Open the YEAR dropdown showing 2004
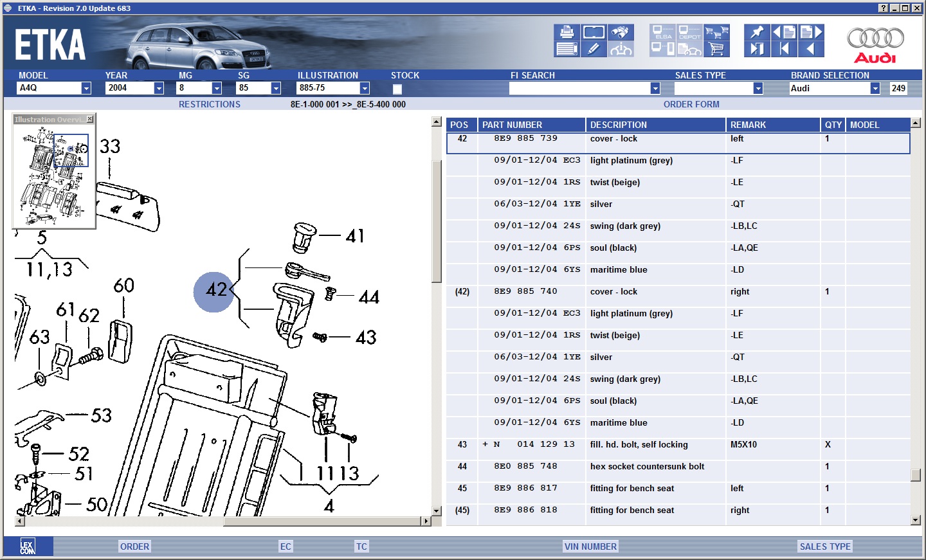Image resolution: width=926 pixels, height=560 pixels. pos(159,88)
